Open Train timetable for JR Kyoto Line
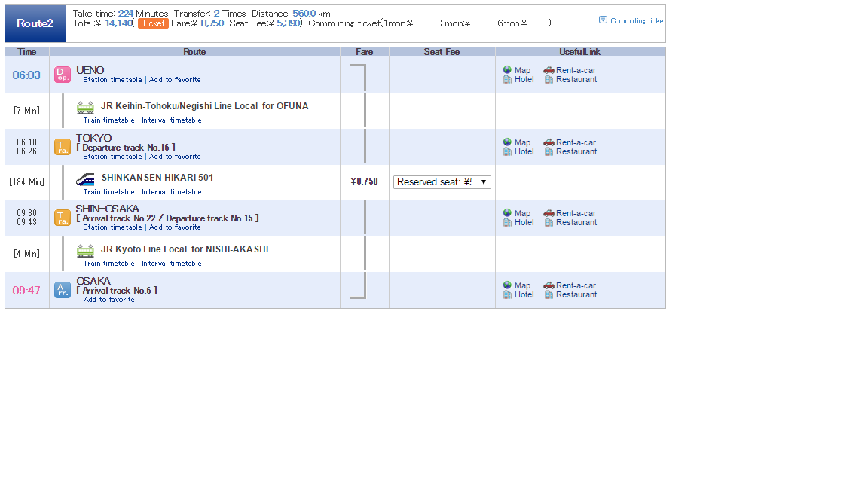The image size is (868, 488). pyautogui.click(x=109, y=264)
